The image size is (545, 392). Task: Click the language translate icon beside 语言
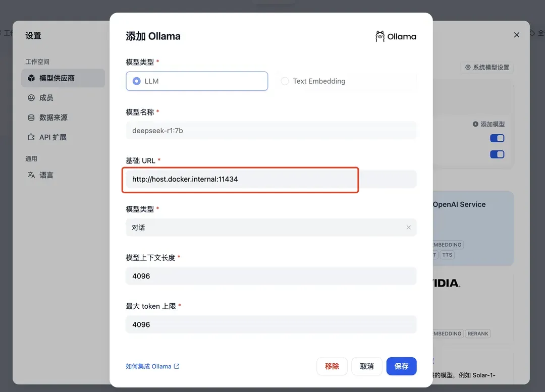(x=31, y=175)
